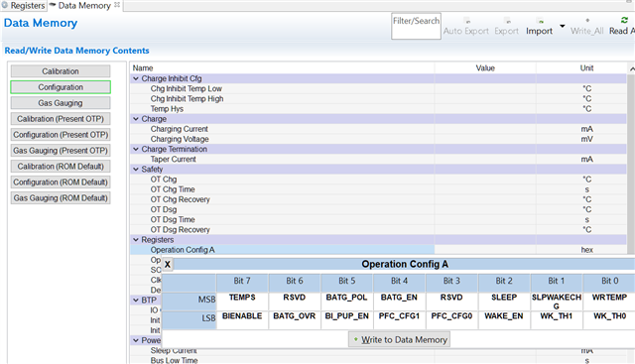Click the Import toolbar button
This screenshot has height=364, width=635.
[539, 27]
